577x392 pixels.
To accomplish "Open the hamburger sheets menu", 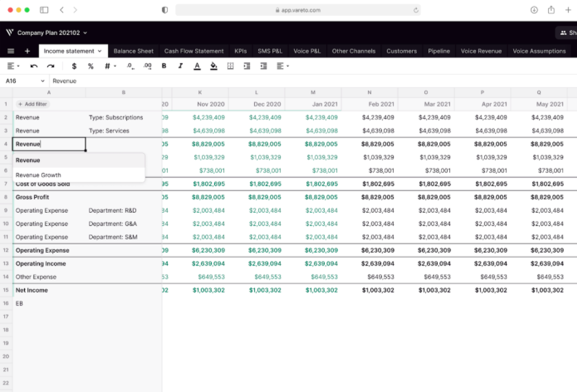I will pos(11,51).
